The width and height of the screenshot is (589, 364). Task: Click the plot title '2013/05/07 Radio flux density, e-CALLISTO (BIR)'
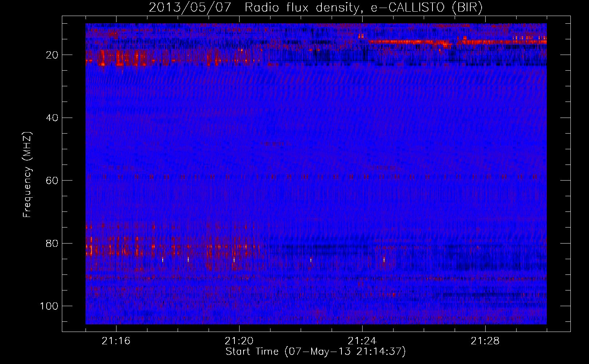[316, 8]
